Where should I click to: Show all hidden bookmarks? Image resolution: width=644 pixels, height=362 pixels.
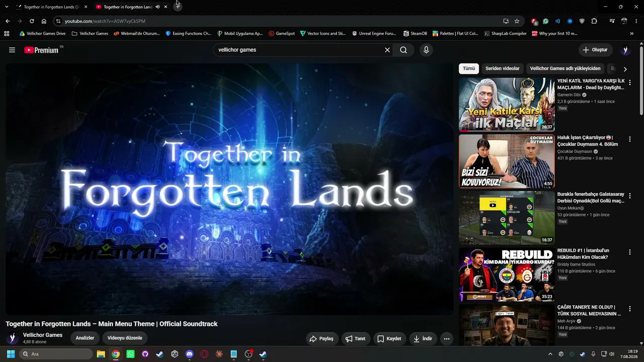[632, 34]
